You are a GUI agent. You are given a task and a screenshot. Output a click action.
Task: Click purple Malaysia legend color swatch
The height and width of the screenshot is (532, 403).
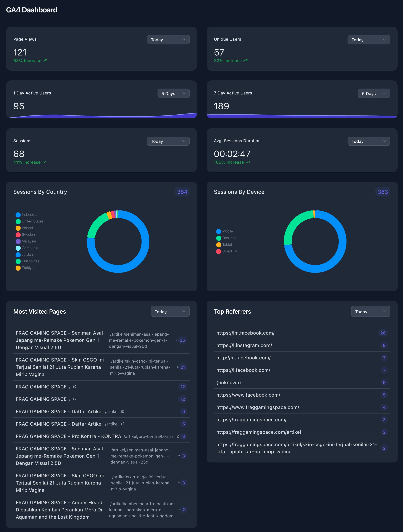click(x=18, y=241)
